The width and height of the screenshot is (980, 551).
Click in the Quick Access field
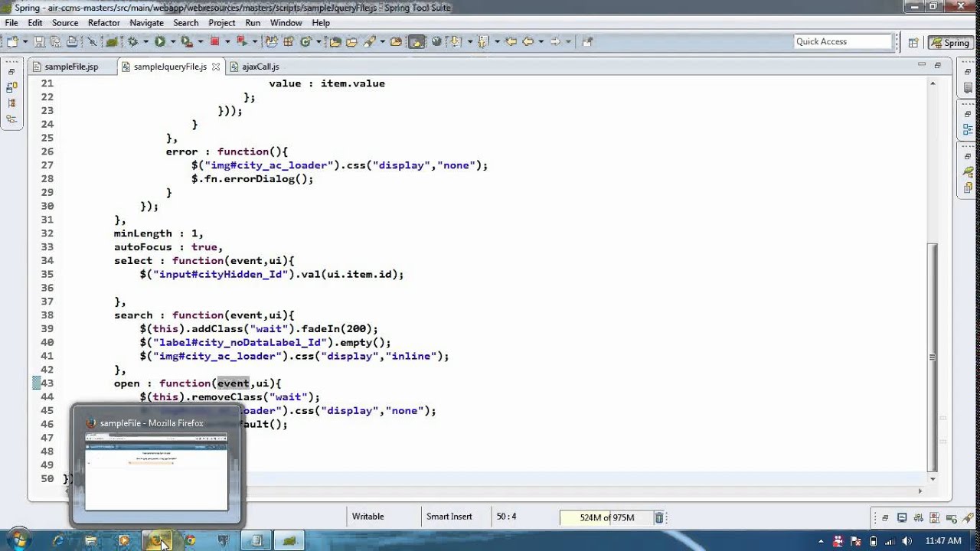tap(843, 41)
